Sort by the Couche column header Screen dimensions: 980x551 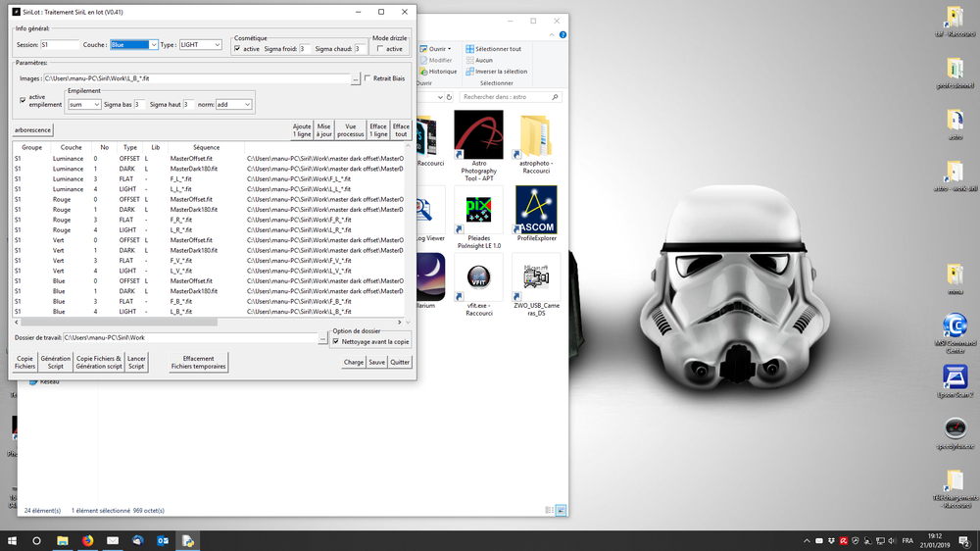(72, 148)
